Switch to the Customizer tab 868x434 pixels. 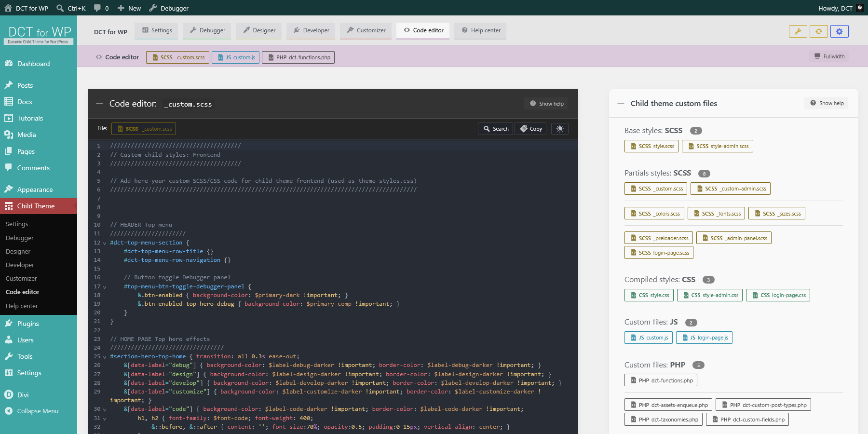[366, 30]
